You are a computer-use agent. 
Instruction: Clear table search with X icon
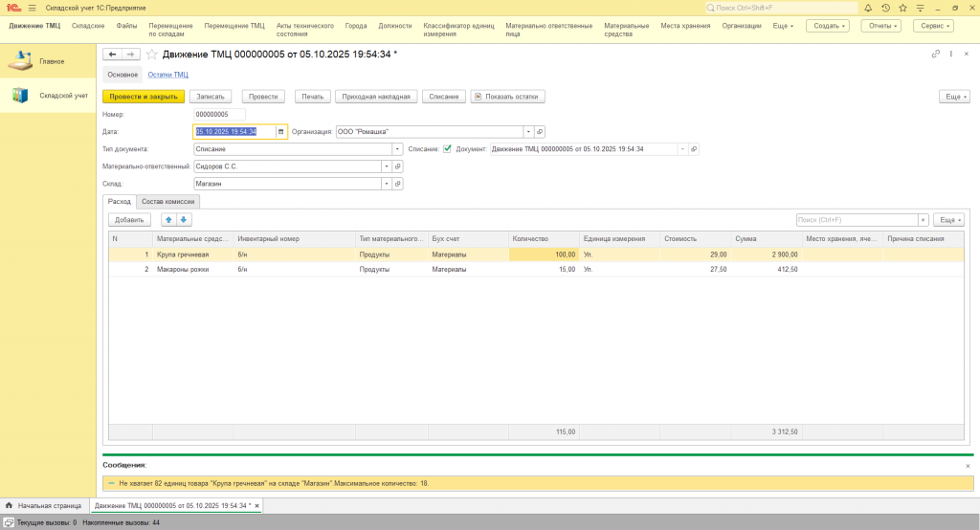tap(924, 220)
